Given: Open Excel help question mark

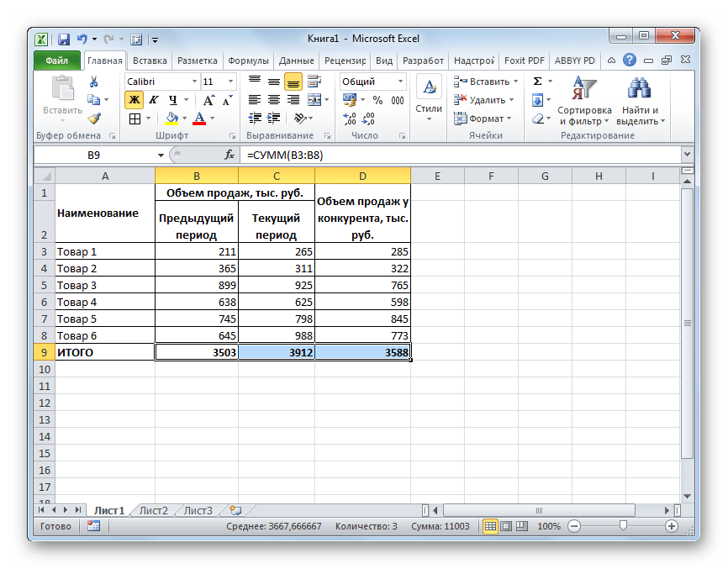Looking at the screenshot, I should click(630, 60).
